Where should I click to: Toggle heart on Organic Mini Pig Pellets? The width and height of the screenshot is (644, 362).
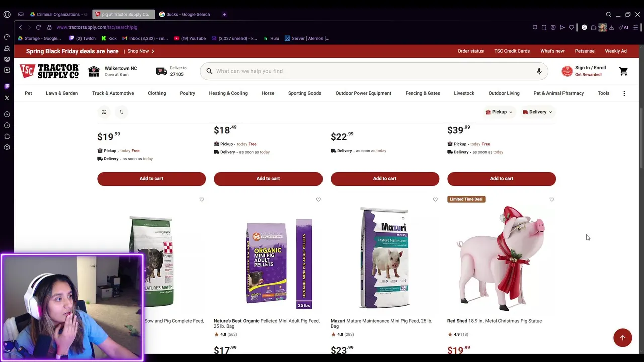318,200
